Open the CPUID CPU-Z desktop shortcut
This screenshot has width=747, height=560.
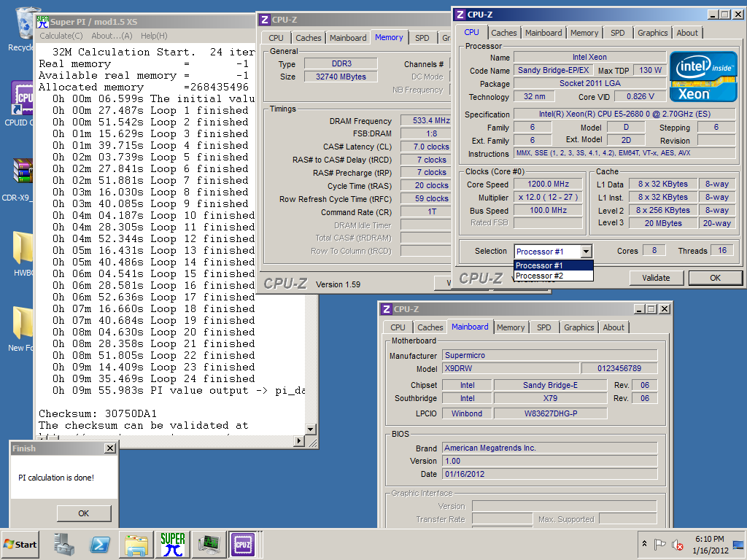21,103
